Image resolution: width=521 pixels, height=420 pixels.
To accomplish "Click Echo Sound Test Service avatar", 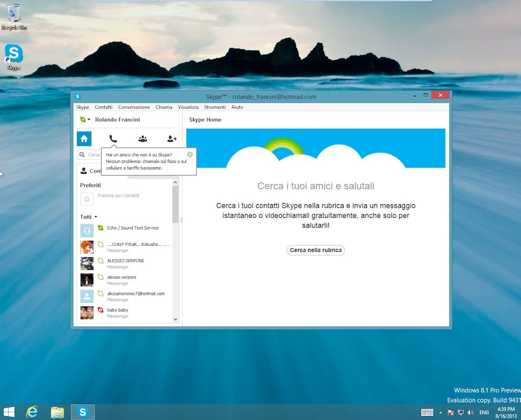I will point(86,231).
